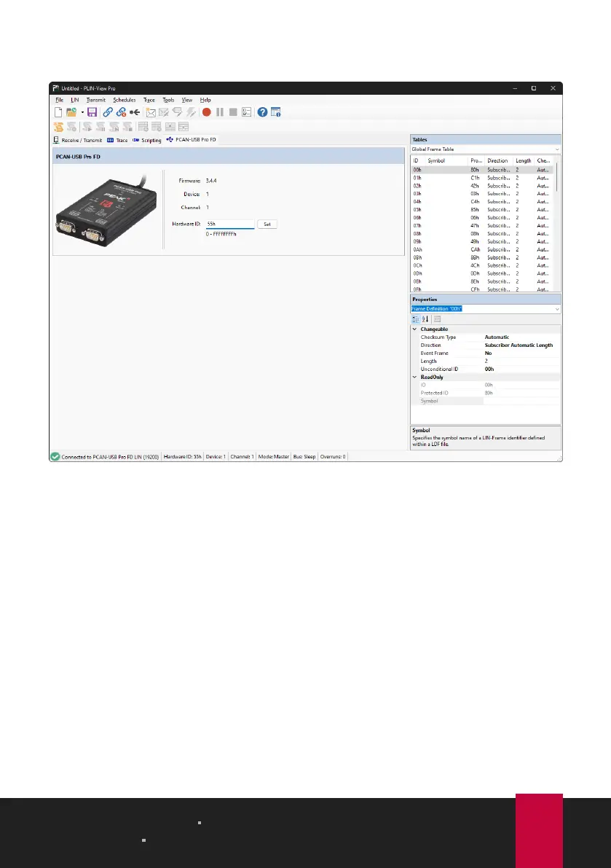The image size is (611, 868).
Task: Select frame row 0Ah in table
Action: pos(482,250)
